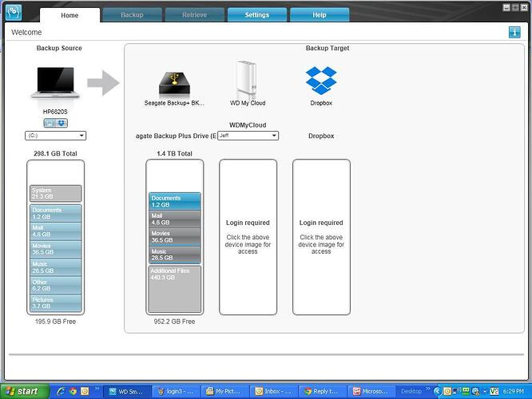
Task: Click WD My Cloud's Login required panel
Action: (x=248, y=237)
